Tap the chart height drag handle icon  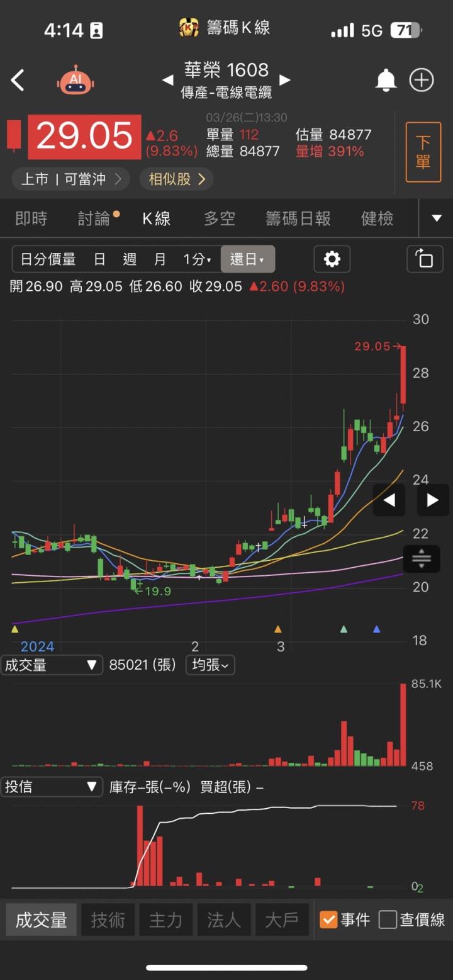422,559
